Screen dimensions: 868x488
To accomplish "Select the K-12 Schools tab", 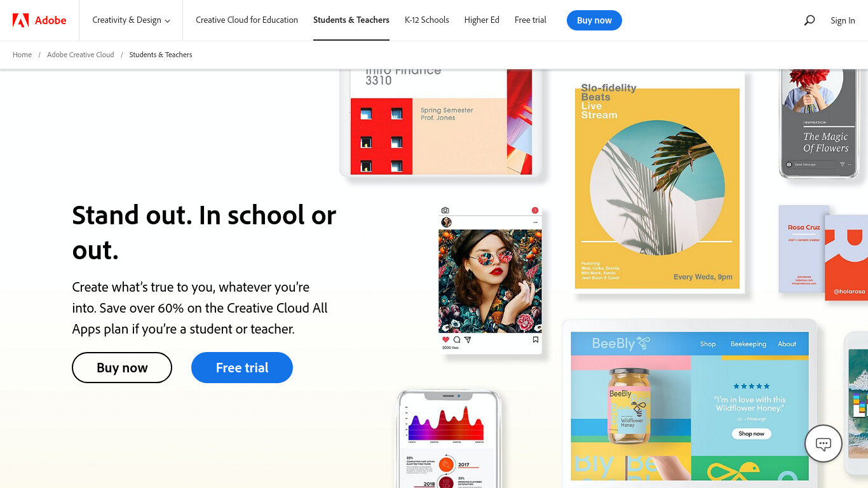I will tap(427, 20).
